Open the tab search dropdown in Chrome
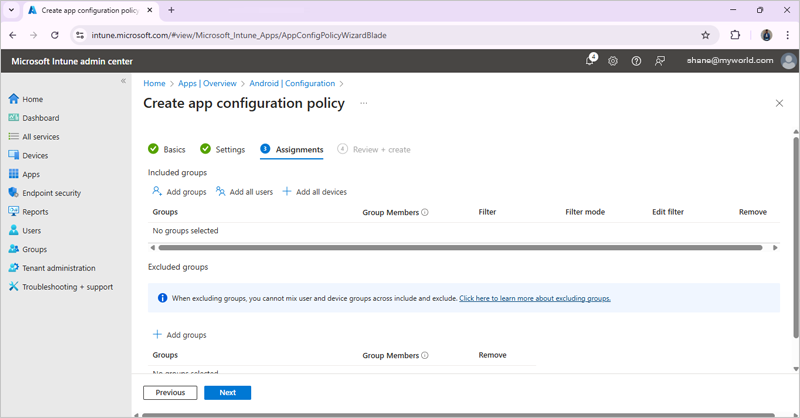Viewport: 800px width, 418px height. click(13, 10)
